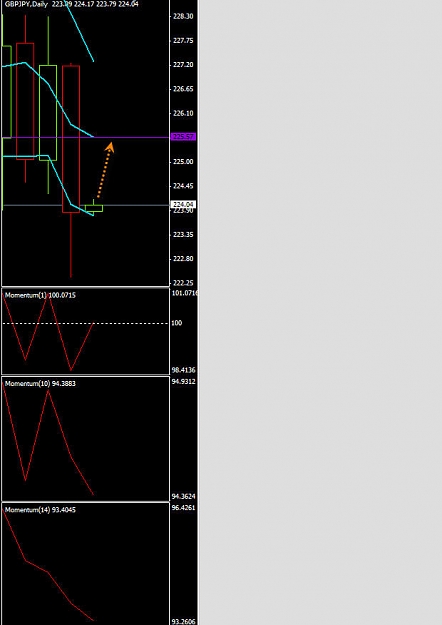Screen dimensions: 442x625
Task: Click the 224.45 price scale value
Action: 183,186
